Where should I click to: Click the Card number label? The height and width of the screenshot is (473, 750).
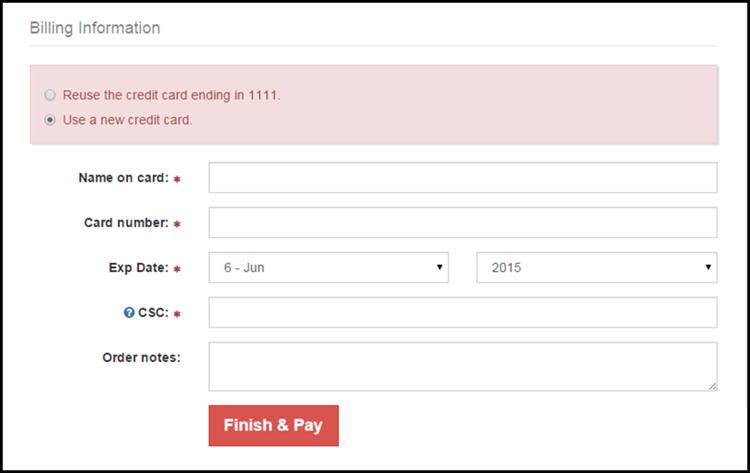click(x=126, y=223)
